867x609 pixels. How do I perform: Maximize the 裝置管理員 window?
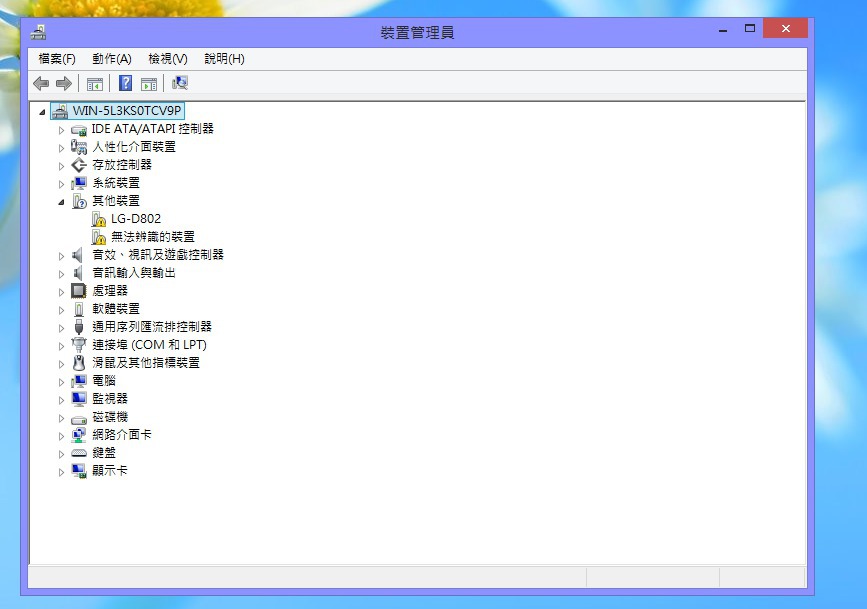(750, 29)
